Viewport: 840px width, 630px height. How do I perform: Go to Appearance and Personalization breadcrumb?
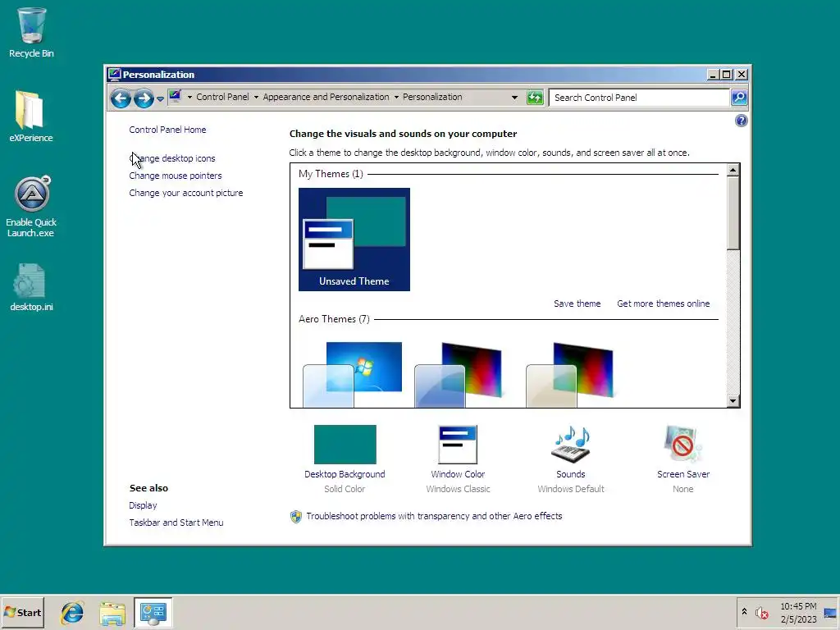(326, 97)
